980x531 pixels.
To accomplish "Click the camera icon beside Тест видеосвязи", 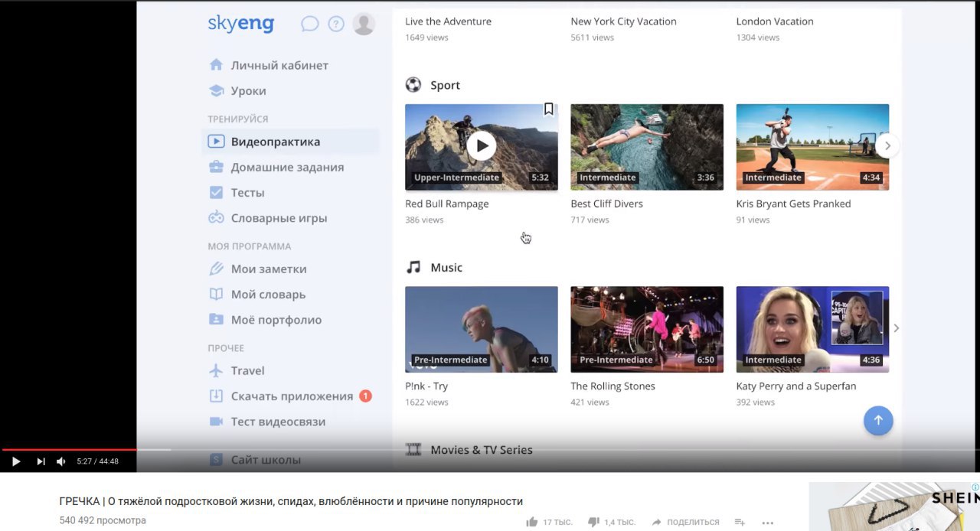I will [x=217, y=422].
